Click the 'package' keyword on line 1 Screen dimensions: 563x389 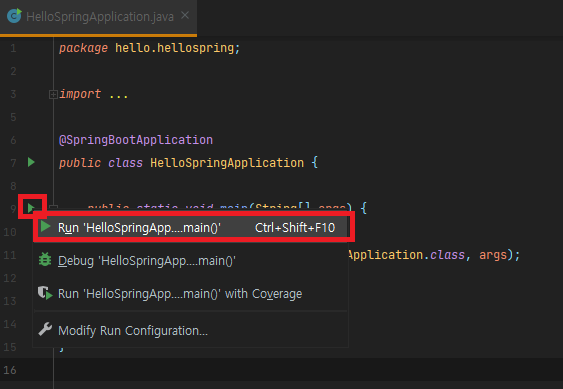tap(83, 48)
